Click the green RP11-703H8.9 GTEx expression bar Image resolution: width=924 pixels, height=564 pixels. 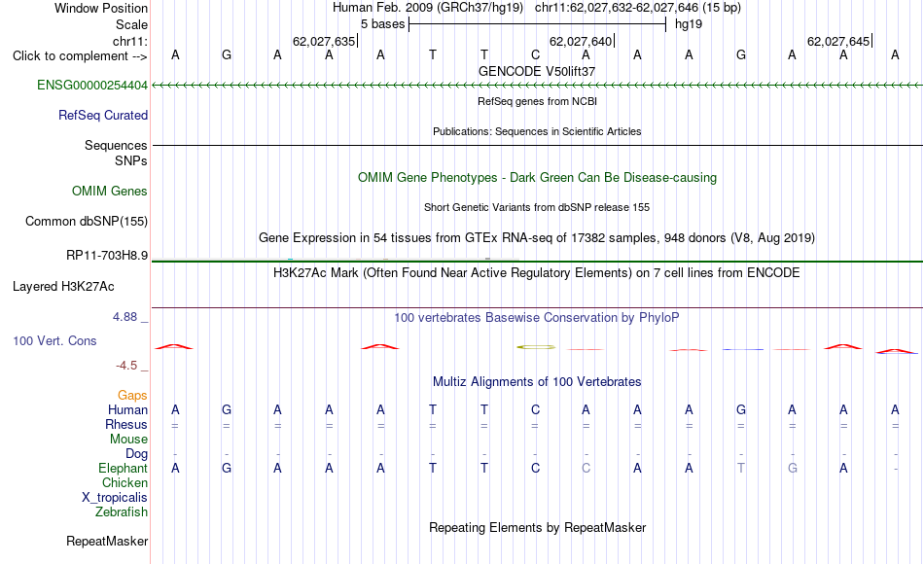coord(537,261)
